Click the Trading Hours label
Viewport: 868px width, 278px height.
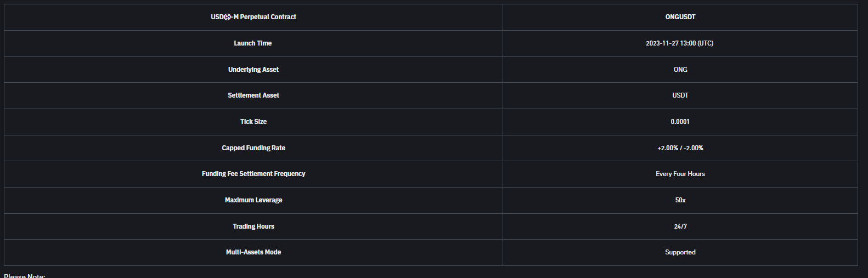[253, 226]
